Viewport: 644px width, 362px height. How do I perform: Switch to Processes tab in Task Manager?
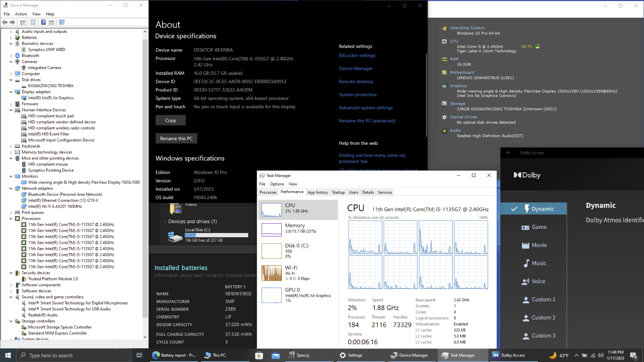point(268,193)
